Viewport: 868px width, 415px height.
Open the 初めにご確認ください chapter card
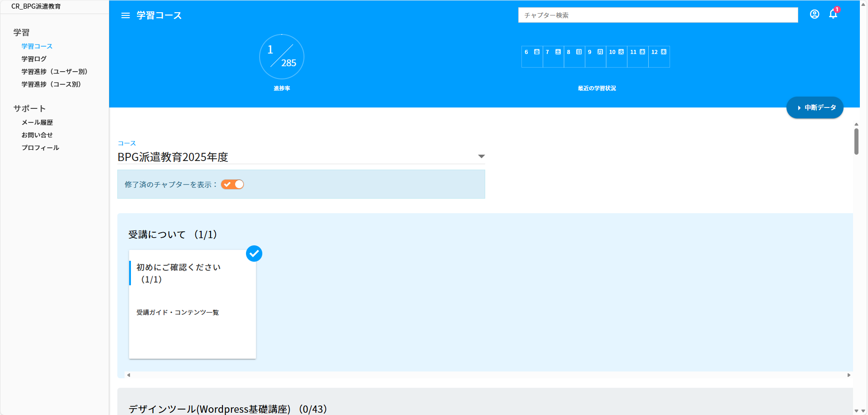193,304
